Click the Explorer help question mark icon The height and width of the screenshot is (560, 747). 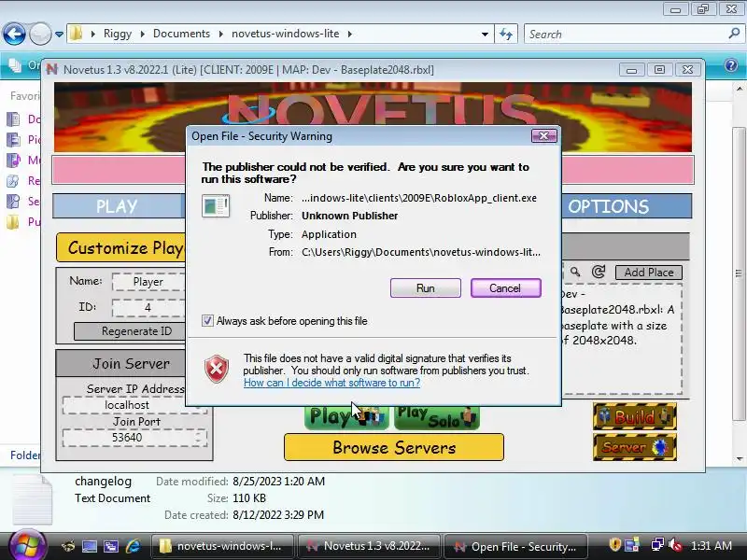tap(731, 65)
